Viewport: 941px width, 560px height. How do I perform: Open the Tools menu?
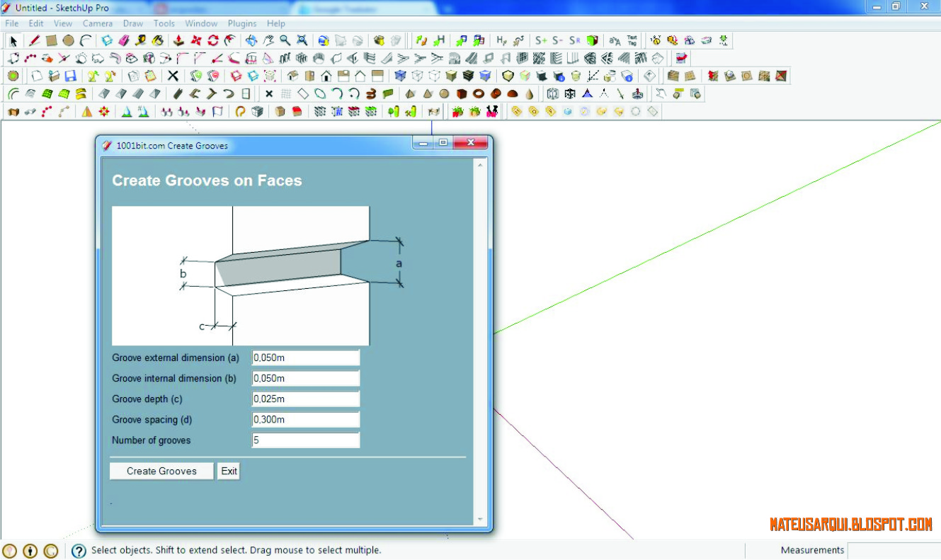[x=164, y=23]
